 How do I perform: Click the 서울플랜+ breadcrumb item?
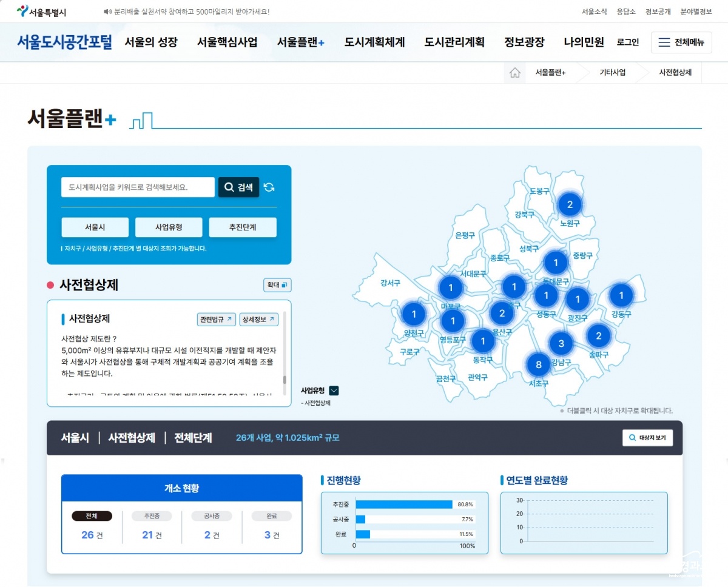tap(550, 73)
